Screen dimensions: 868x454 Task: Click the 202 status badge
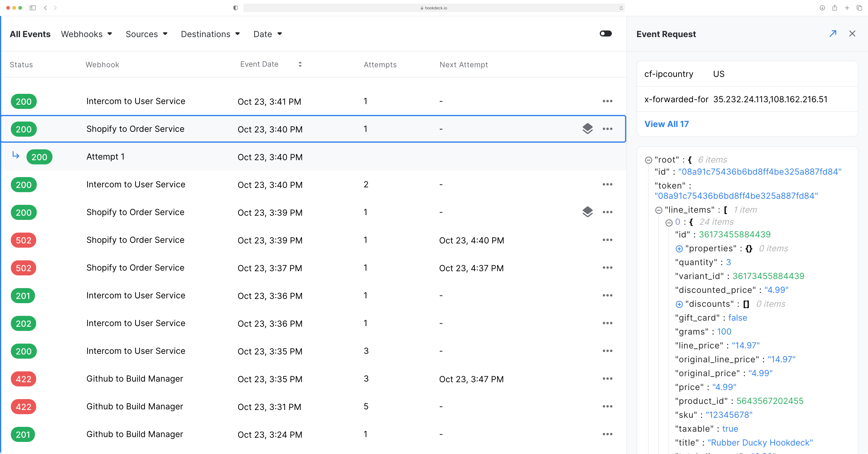23,323
